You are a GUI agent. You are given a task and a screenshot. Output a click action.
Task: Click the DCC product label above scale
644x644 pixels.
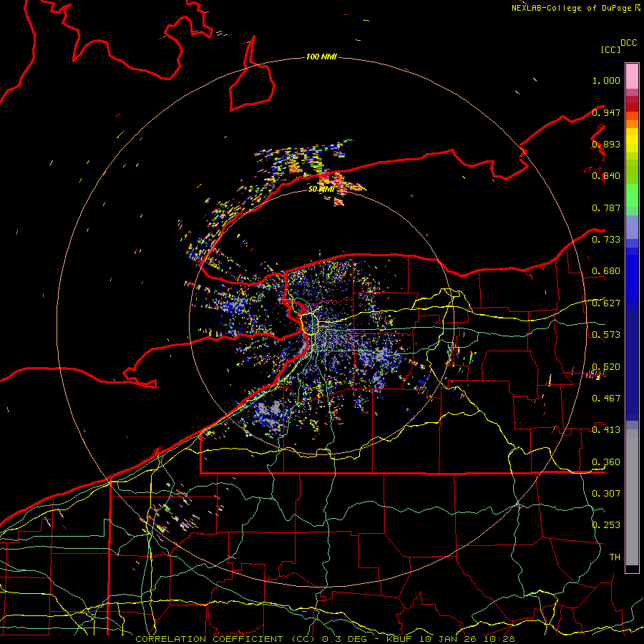(629, 43)
